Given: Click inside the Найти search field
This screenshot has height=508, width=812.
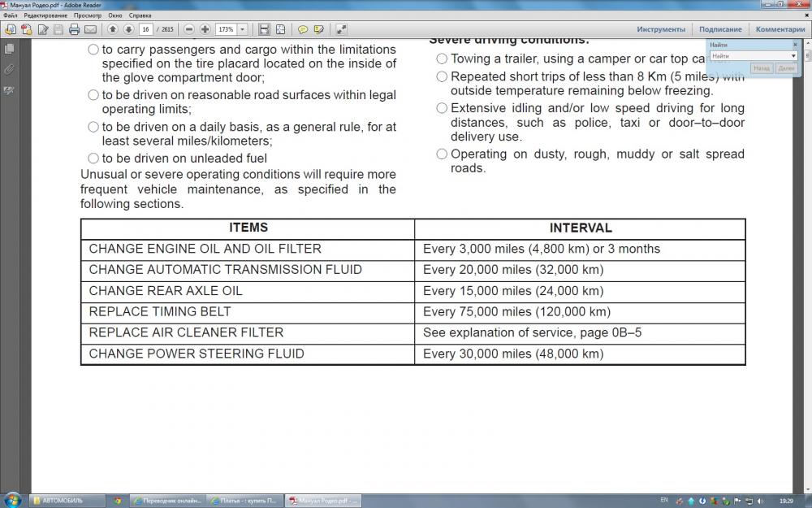Looking at the screenshot, I should pos(749,56).
